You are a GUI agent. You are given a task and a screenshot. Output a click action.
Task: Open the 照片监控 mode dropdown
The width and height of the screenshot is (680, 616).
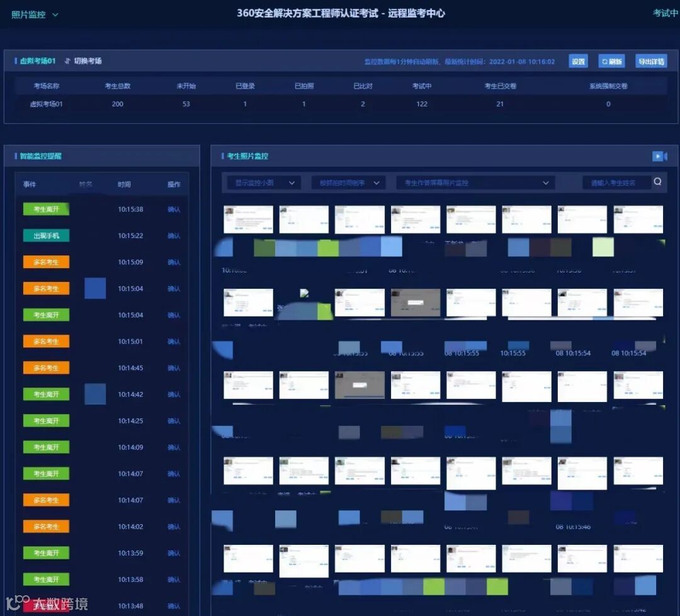(34, 14)
